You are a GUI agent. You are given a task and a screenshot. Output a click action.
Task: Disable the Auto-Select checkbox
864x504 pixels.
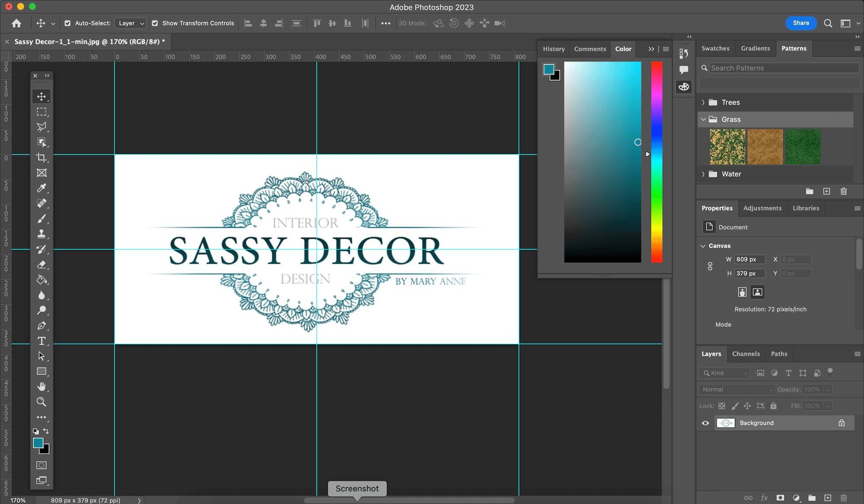67,23
